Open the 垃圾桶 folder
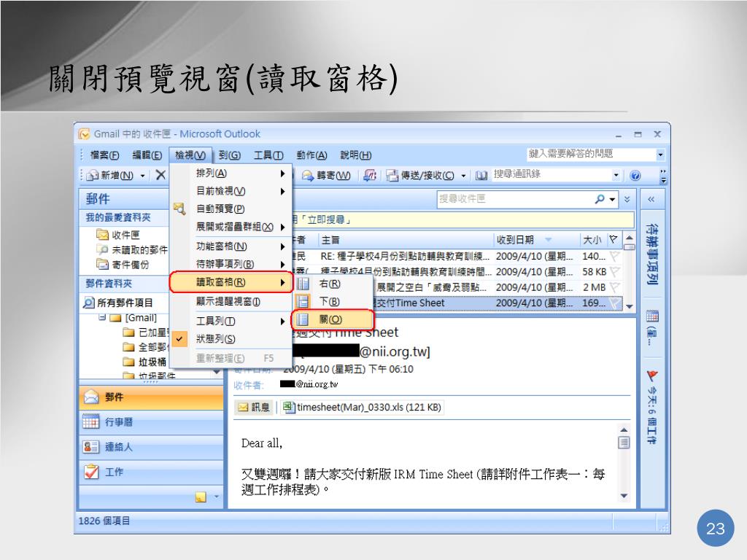 tap(145, 362)
